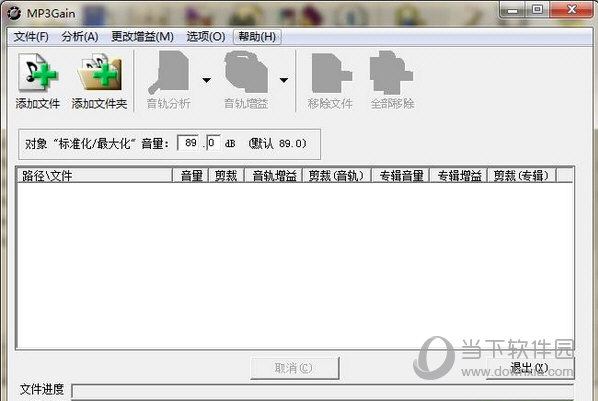Sort by the 剪裁 column header

point(226,176)
